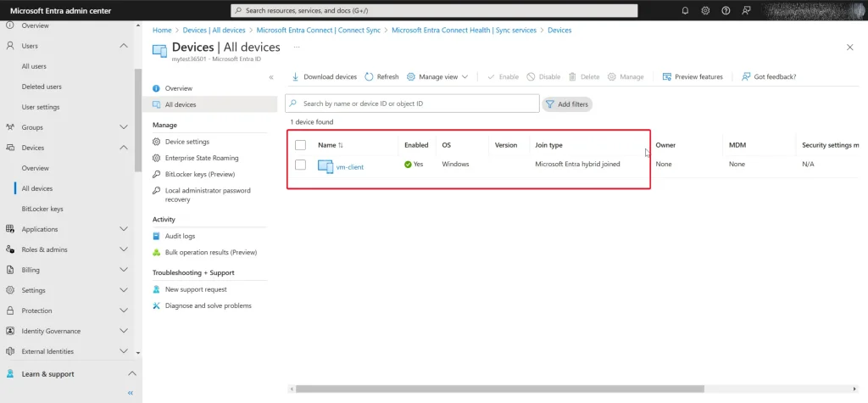Refresh the device list
The width and height of the screenshot is (868, 403).
coord(381,76)
